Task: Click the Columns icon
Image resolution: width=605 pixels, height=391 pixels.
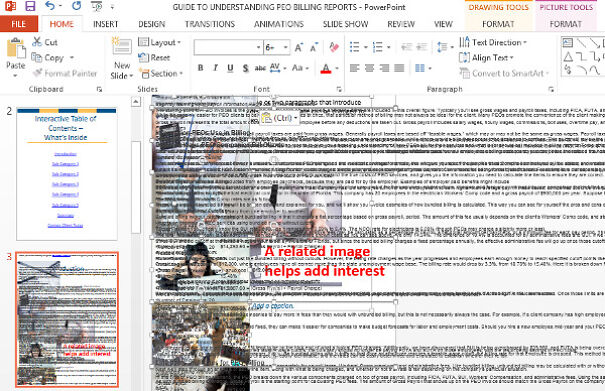Action: [x=420, y=68]
